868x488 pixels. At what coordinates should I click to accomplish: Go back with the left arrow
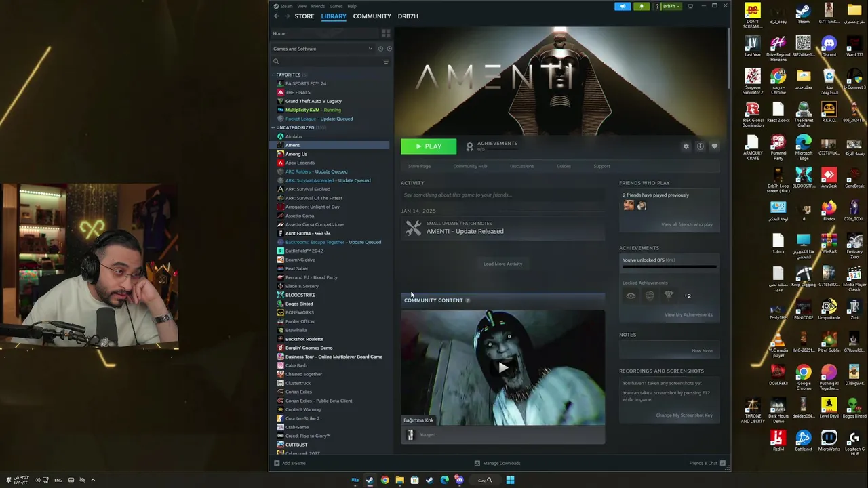tap(276, 16)
